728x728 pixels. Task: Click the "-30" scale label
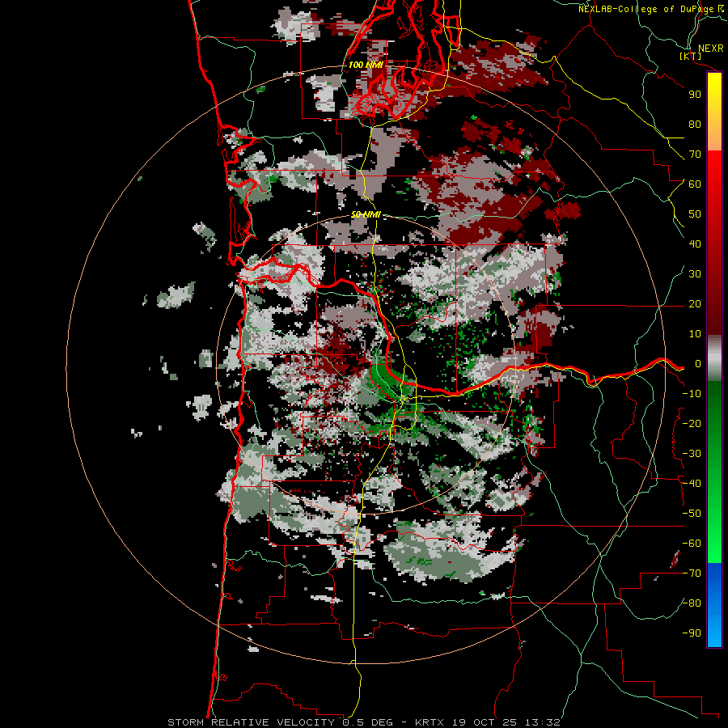pyautogui.click(x=692, y=454)
